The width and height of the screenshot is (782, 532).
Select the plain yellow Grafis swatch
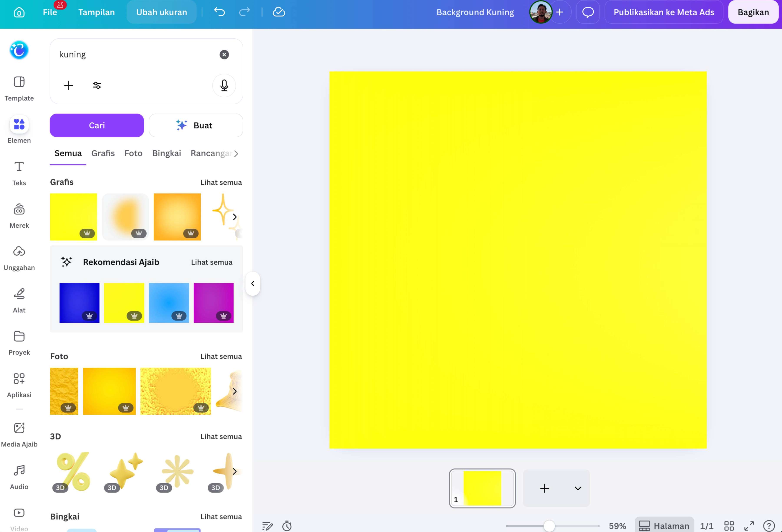coord(74,217)
